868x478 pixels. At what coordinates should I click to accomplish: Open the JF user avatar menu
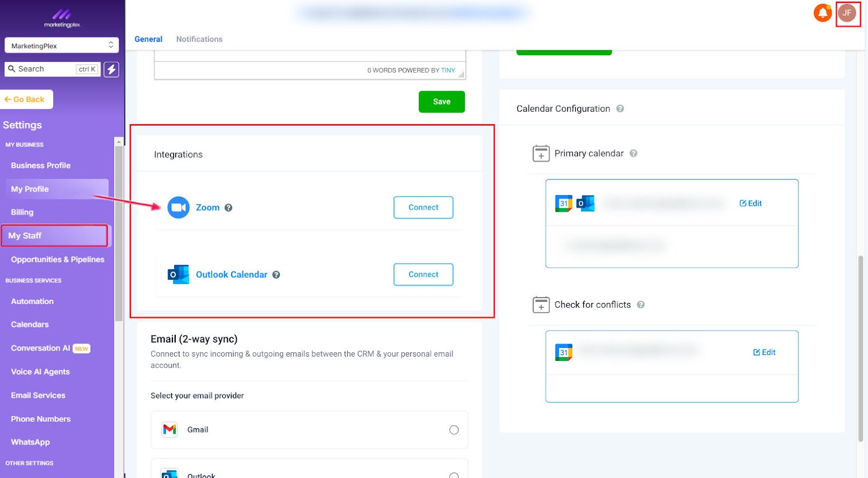(x=847, y=13)
